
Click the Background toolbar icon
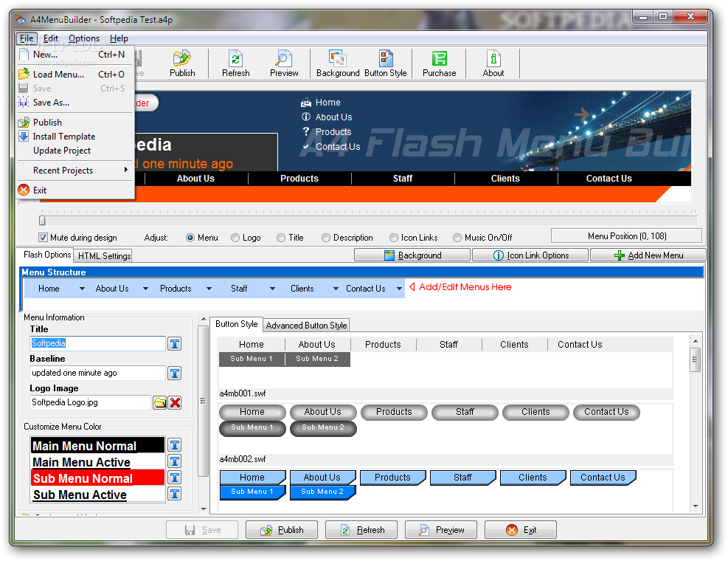(338, 63)
